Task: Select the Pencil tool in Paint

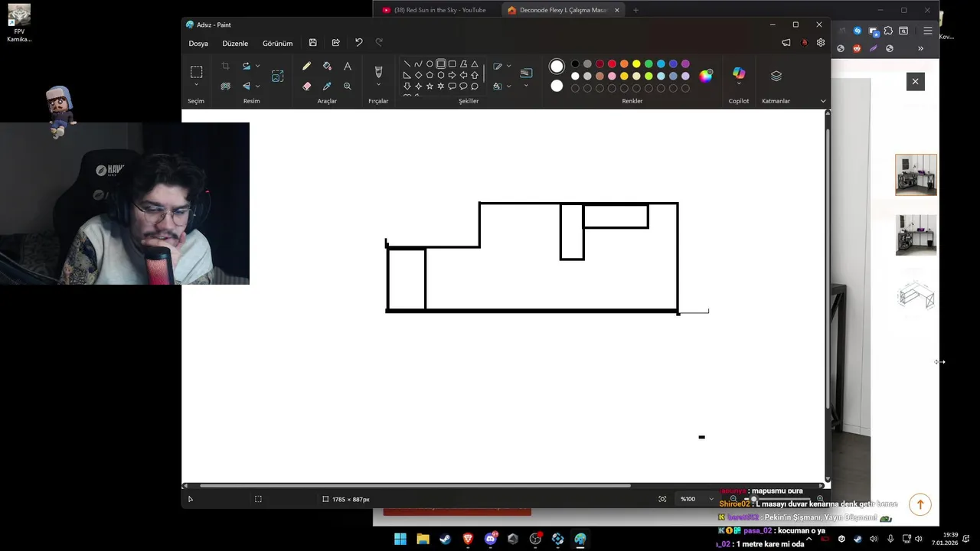Action: [x=306, y=67]
